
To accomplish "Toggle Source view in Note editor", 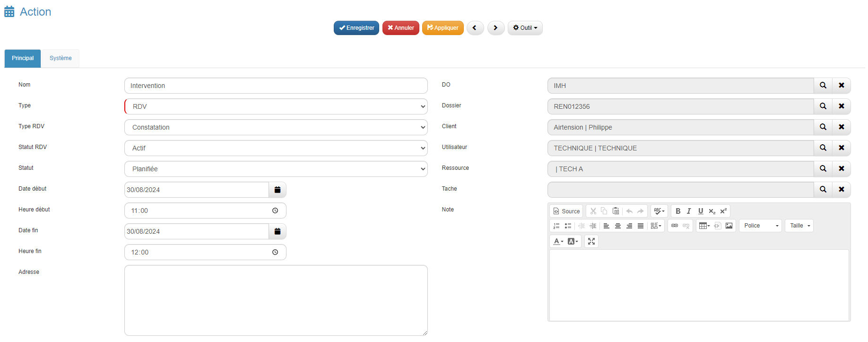I will (566, 211).
